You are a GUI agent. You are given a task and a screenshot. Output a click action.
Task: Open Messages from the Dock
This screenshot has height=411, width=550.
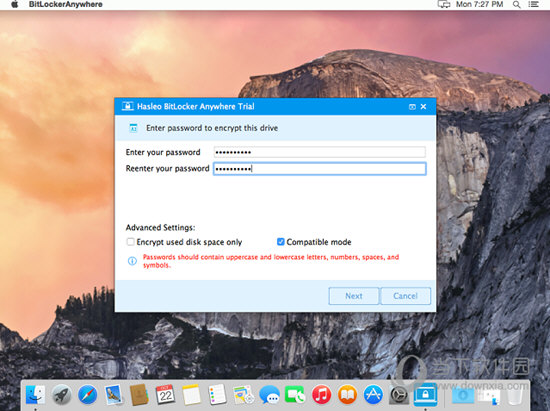click(x=269, y=395)
